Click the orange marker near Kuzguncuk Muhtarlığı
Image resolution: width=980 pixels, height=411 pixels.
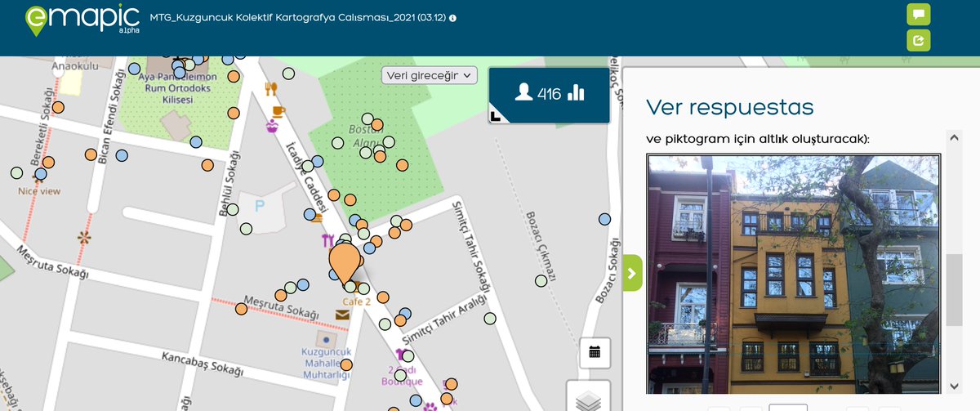(346, 365)
